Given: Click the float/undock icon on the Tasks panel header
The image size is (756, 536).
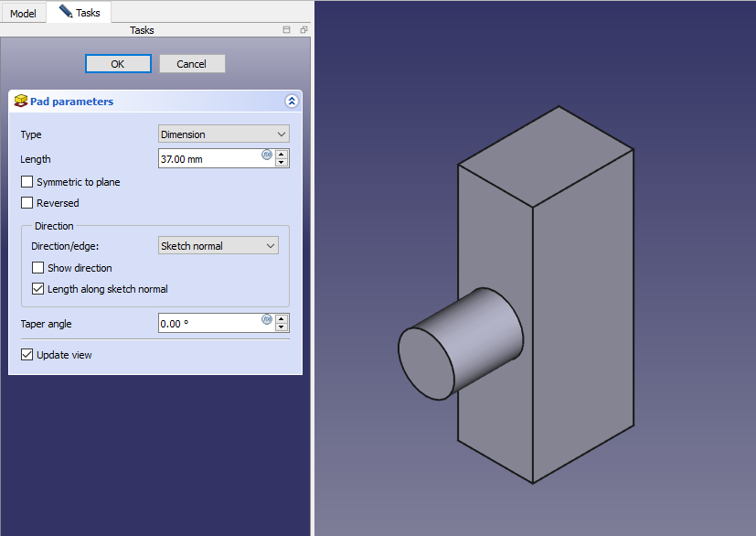Looking at the screenshot, I should [x=303, y=30].
